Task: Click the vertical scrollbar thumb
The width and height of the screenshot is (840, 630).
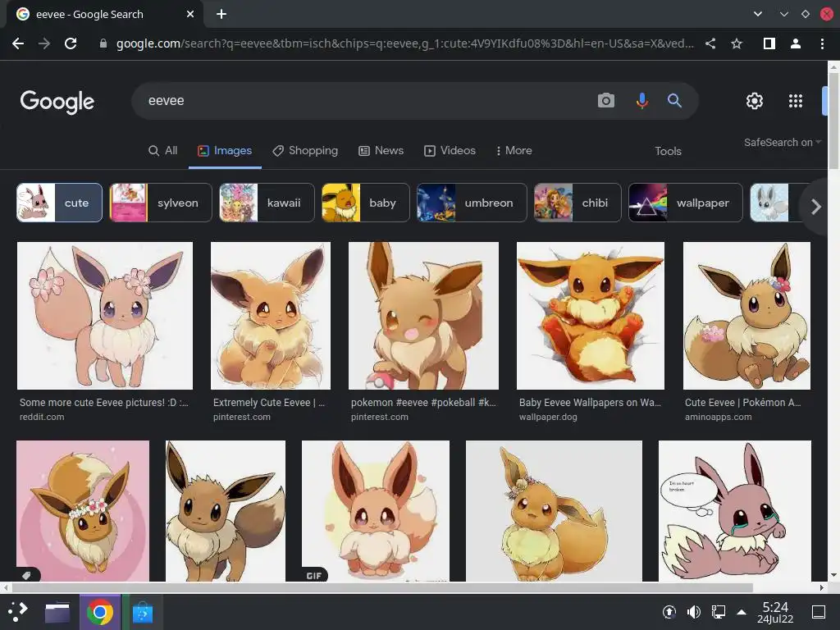Action: [x=833, y=120]
